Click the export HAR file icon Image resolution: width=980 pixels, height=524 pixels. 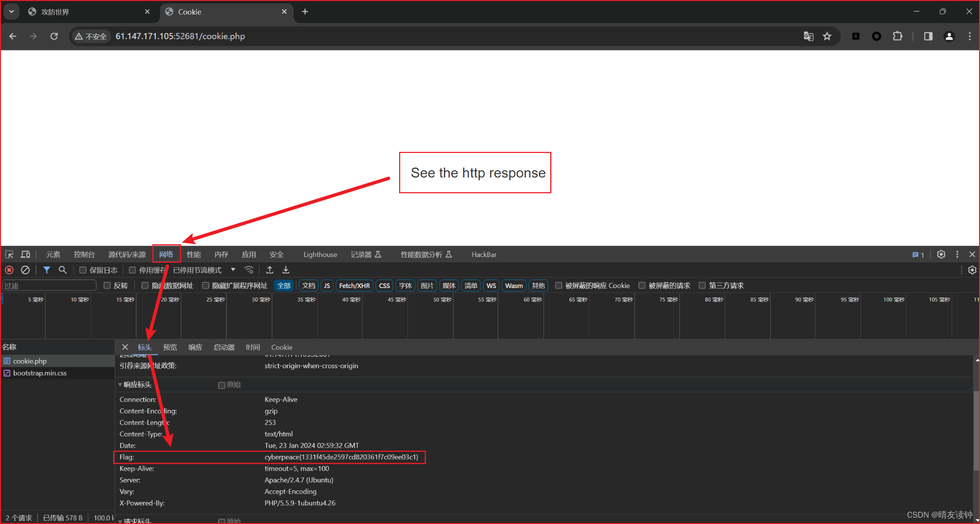[285, 270]
